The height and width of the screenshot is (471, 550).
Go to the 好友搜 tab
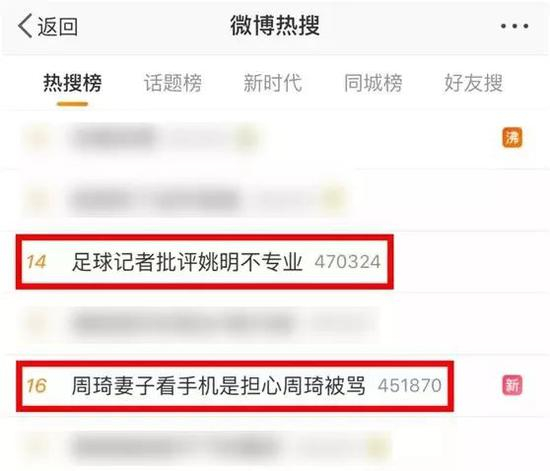tap(474, 83)
